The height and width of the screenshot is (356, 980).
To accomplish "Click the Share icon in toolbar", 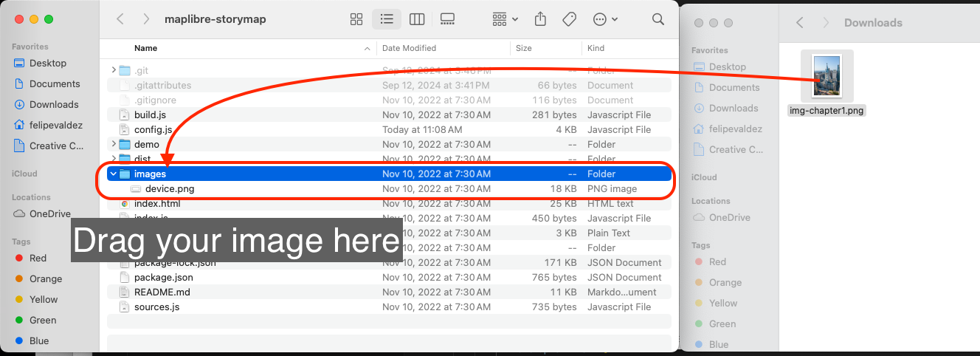I will coord(540,19).
